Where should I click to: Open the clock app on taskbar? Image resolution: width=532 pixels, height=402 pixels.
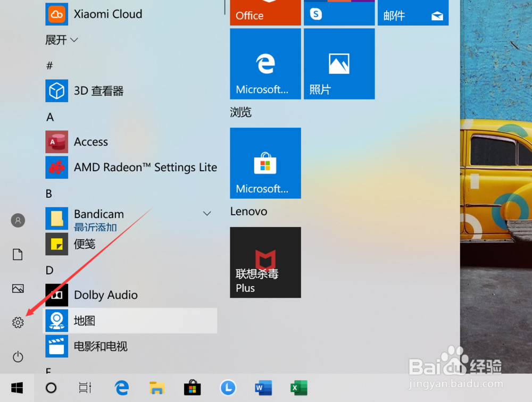tap(228, 388)
